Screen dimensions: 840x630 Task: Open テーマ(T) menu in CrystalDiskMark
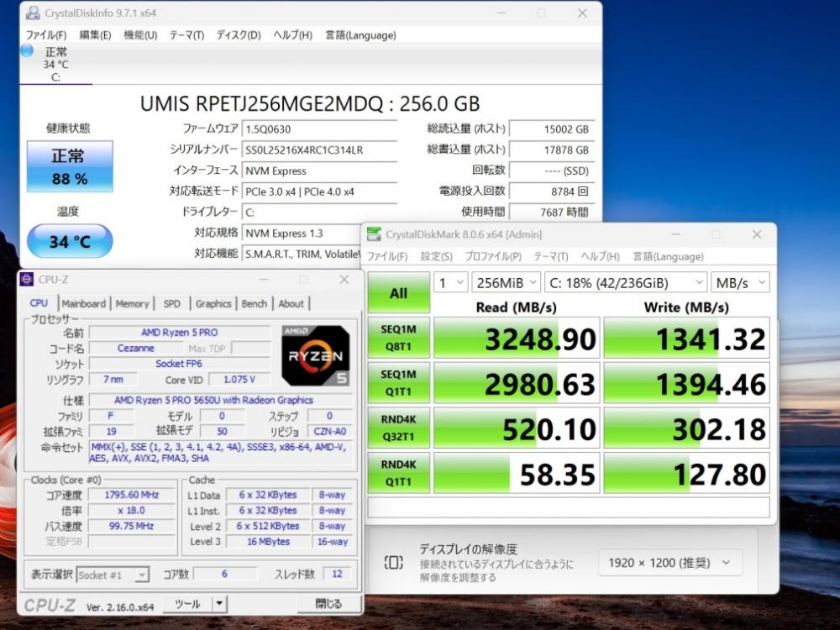[551, 256]
